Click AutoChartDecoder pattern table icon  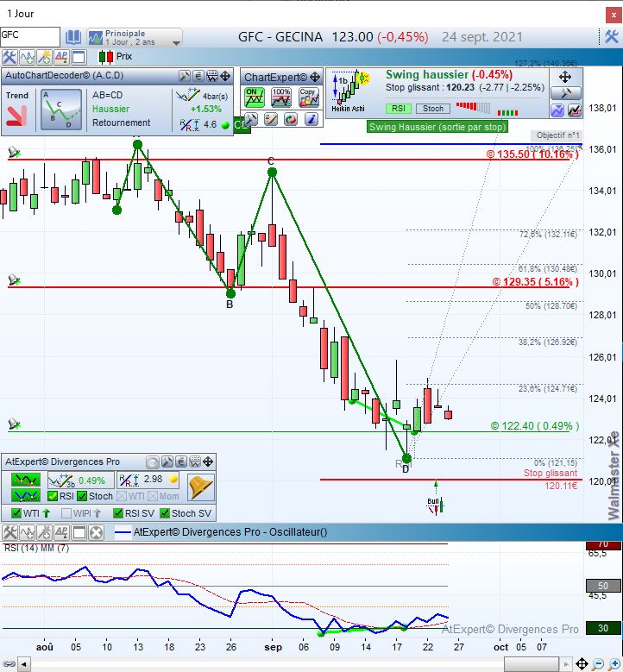pos(212,76)
